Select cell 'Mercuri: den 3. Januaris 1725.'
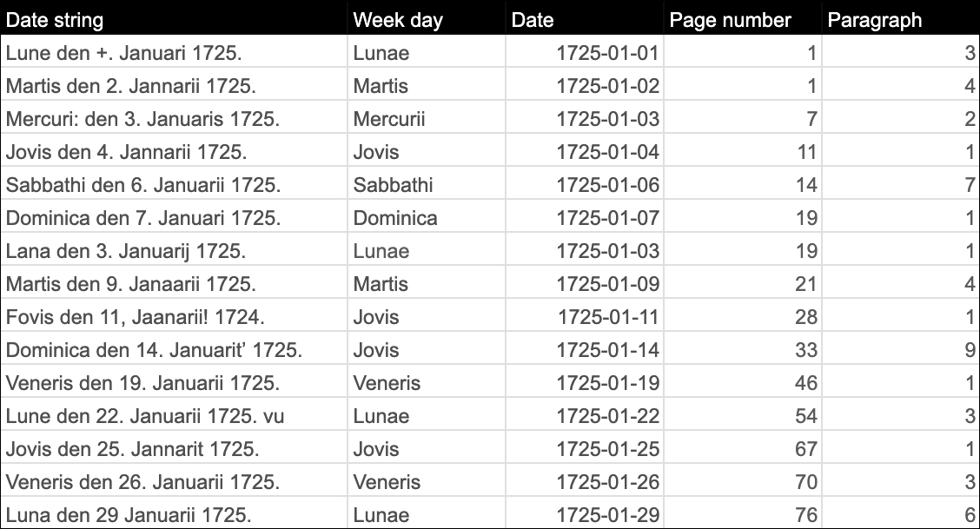This screenshot has width=980, height=529. tap(174, 119)
